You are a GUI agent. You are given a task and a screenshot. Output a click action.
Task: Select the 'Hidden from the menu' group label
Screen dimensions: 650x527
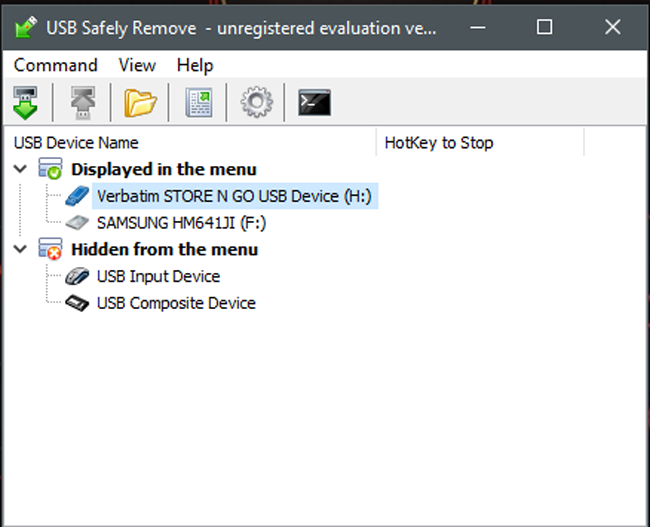click(164, 249)
